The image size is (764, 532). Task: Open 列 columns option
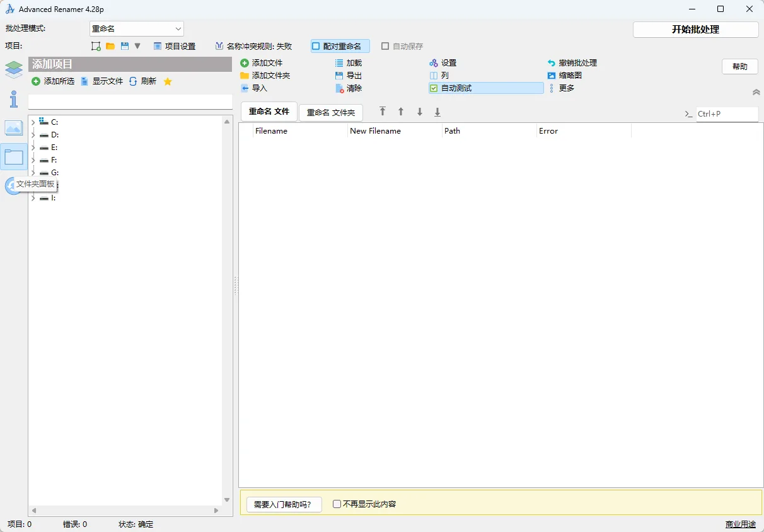pos(439,76)
